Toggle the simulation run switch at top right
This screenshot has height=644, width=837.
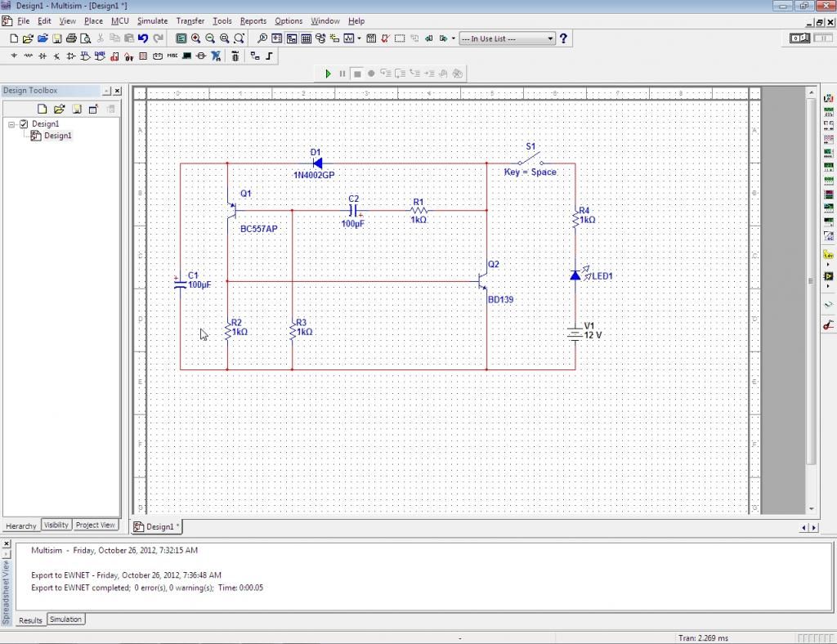coord(799,38)
